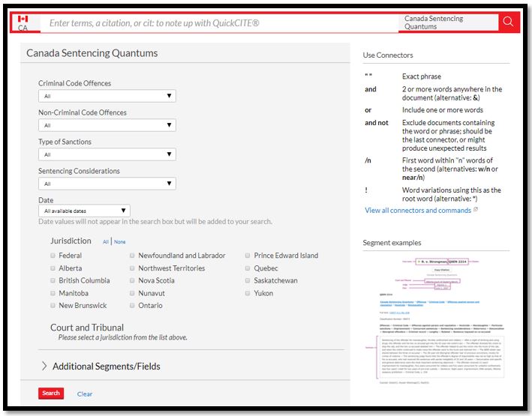Click the Clear link
Image resolution: width=532 pixels, height=416 pixels.
(85, 394)
